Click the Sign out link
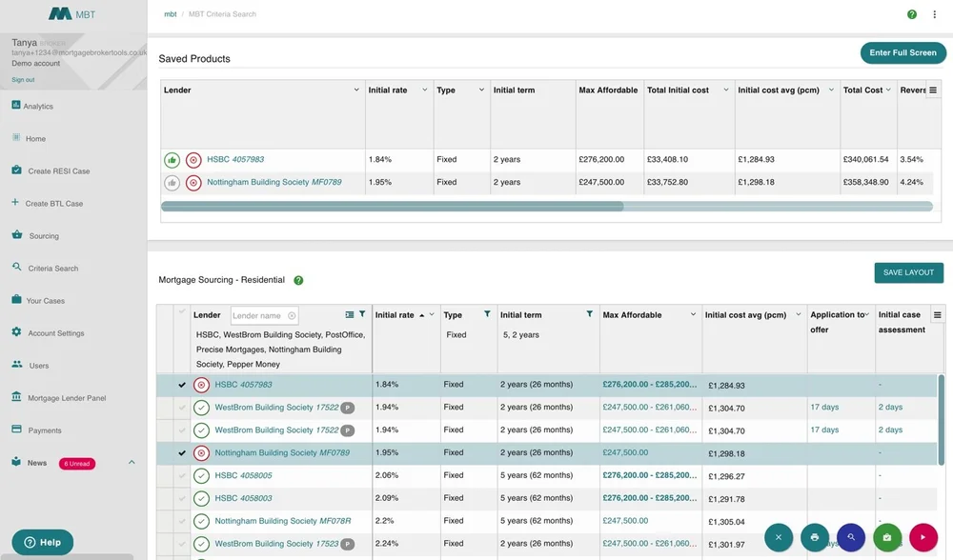 point(23,80)
